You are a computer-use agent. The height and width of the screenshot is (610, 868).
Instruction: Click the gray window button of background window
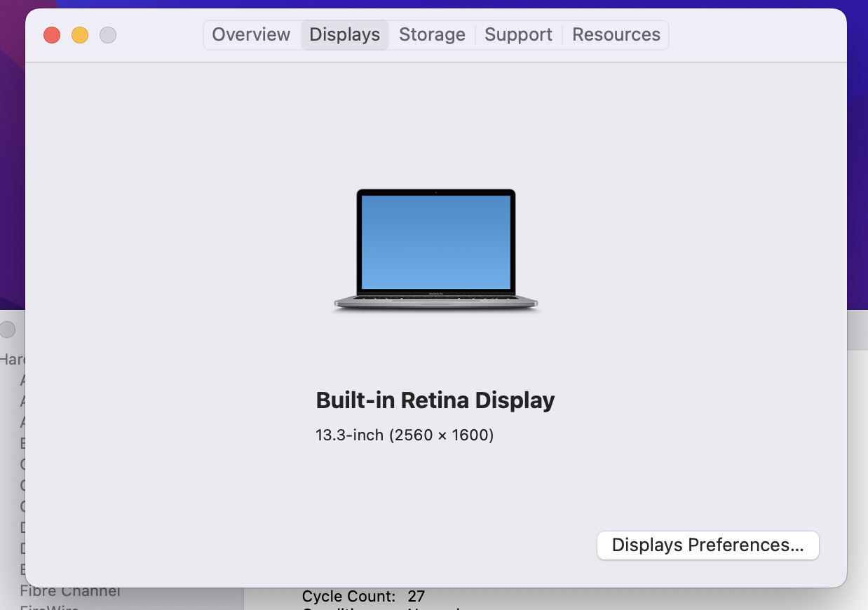click(8, 330)
